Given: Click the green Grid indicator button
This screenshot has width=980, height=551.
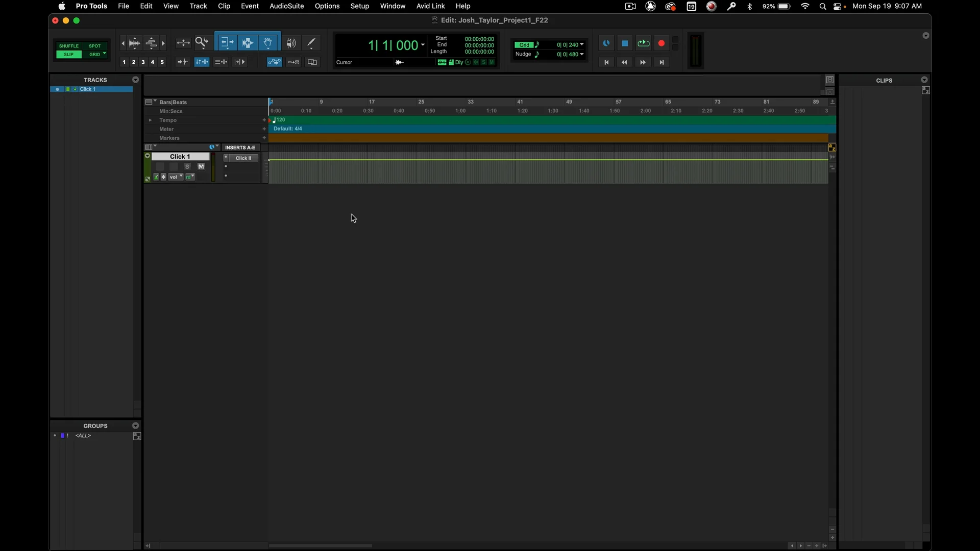Looking at the screenshot, I should click(524, 45).
